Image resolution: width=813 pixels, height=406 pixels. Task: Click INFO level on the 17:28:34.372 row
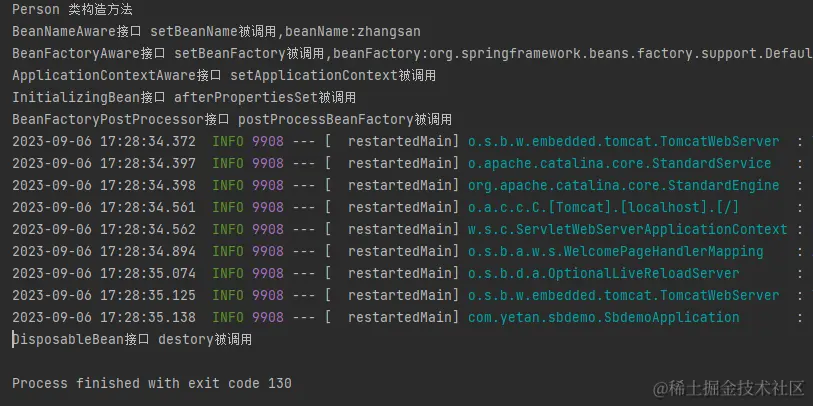[x=228, y=142]
